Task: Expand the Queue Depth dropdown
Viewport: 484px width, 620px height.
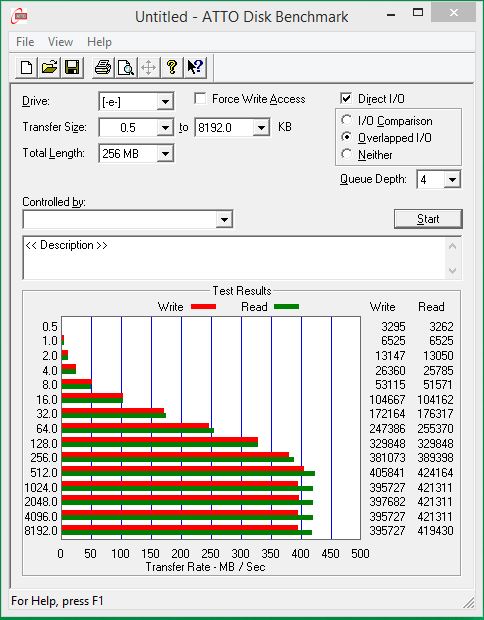Action: click(x=452, y=180)
